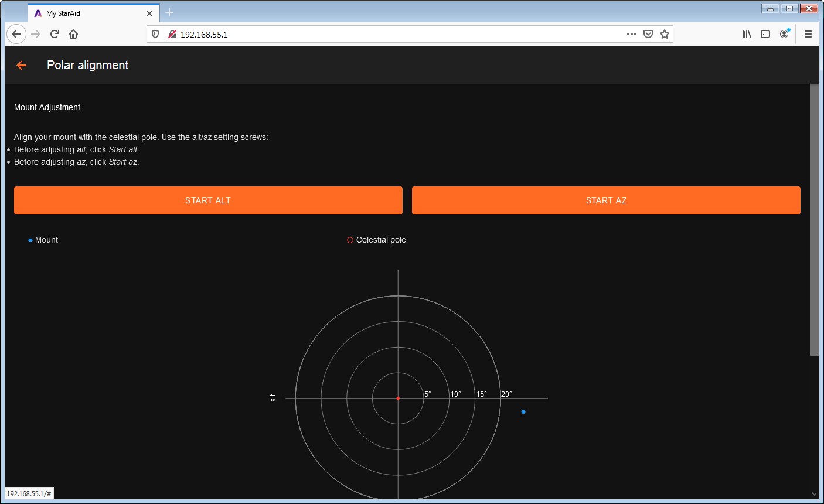Click the 20° ring label

pos(506,394)
